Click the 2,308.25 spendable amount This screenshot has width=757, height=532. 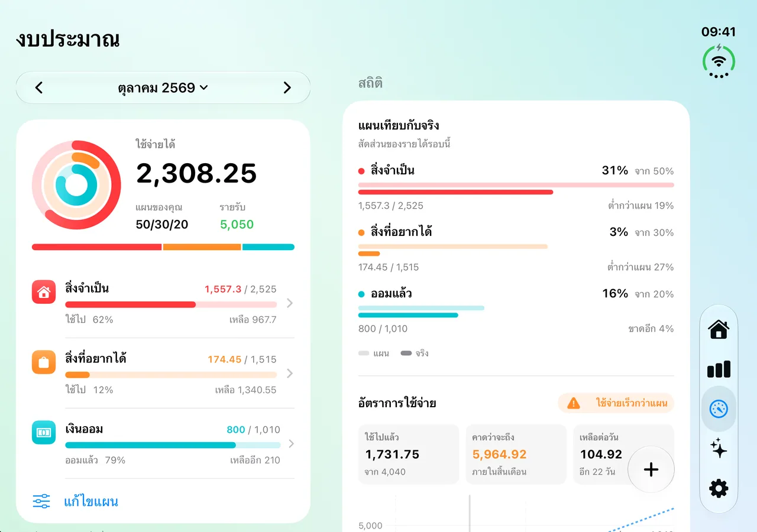point(196,174)
